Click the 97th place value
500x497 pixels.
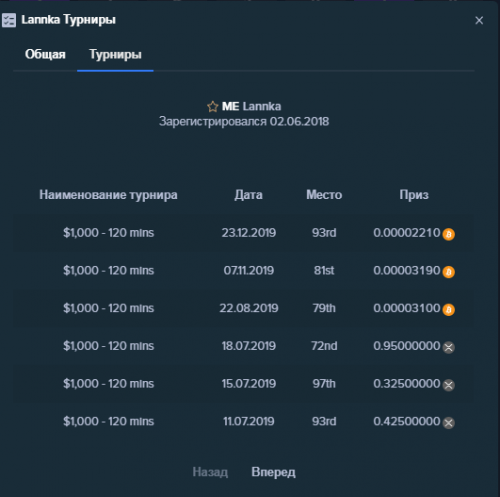coord(324,383)
